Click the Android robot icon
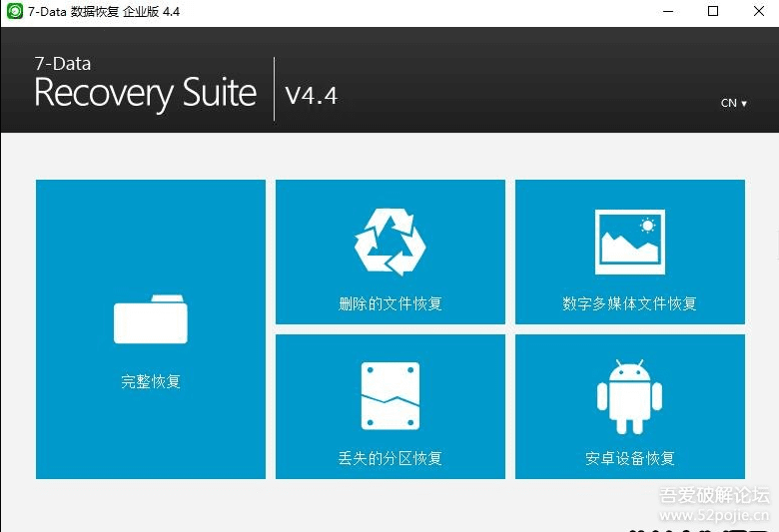779x532 pixels. [629, 397]
